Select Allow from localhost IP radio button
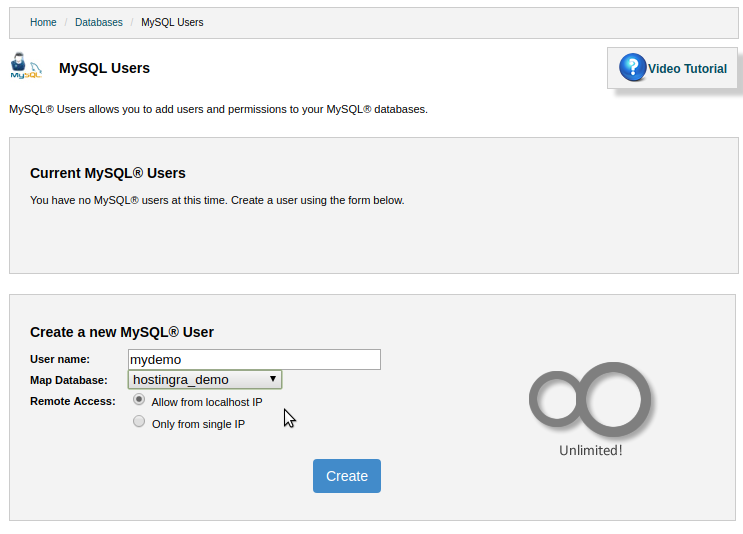 [139, 399]
